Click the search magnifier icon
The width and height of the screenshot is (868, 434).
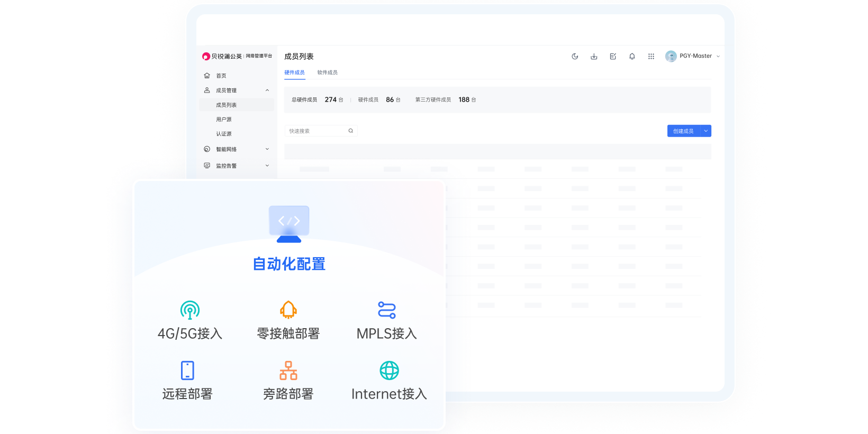(350, 131)
